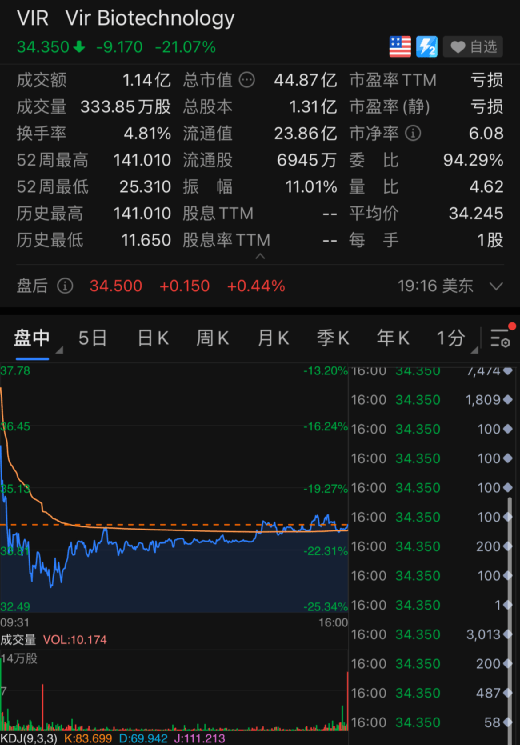
Task: Open the 总市值 more-info ellipsis icon
Action: 247,80
